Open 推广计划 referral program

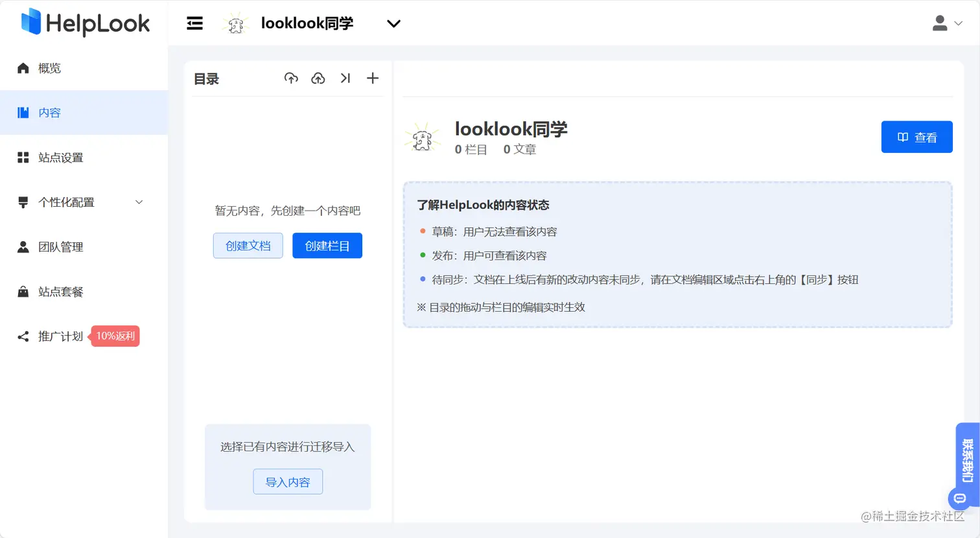[x=84, y=336]
